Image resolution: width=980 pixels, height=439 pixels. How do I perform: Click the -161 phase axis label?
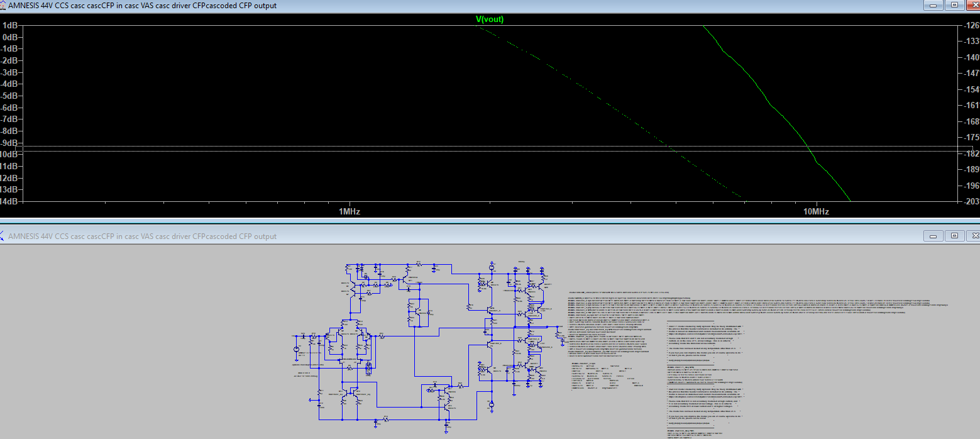click(971, 106)
